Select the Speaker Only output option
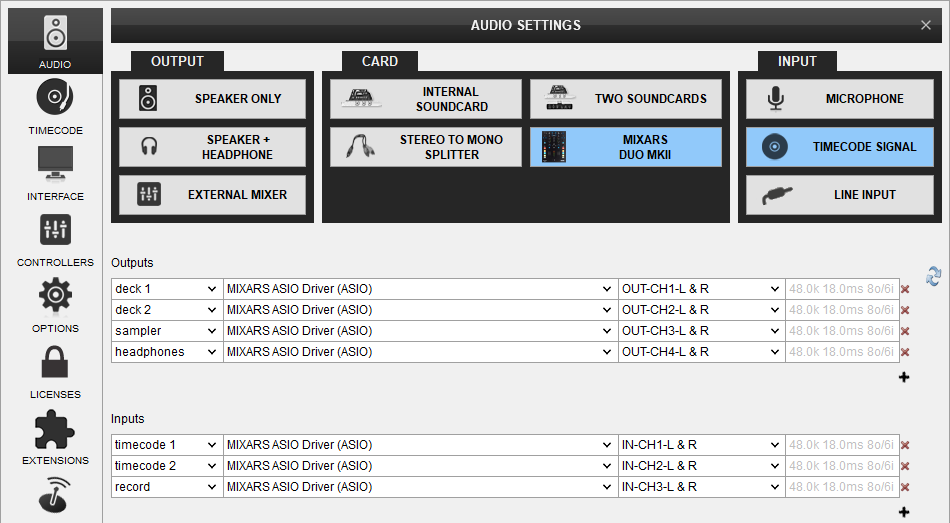The image size is (950, 523). (x=212, y=99)
